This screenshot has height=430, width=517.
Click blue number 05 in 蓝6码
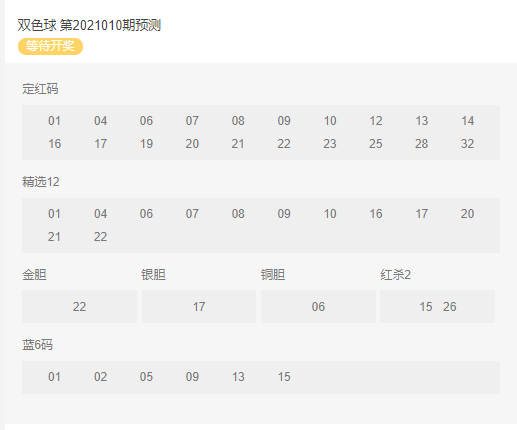pos(146,377)
